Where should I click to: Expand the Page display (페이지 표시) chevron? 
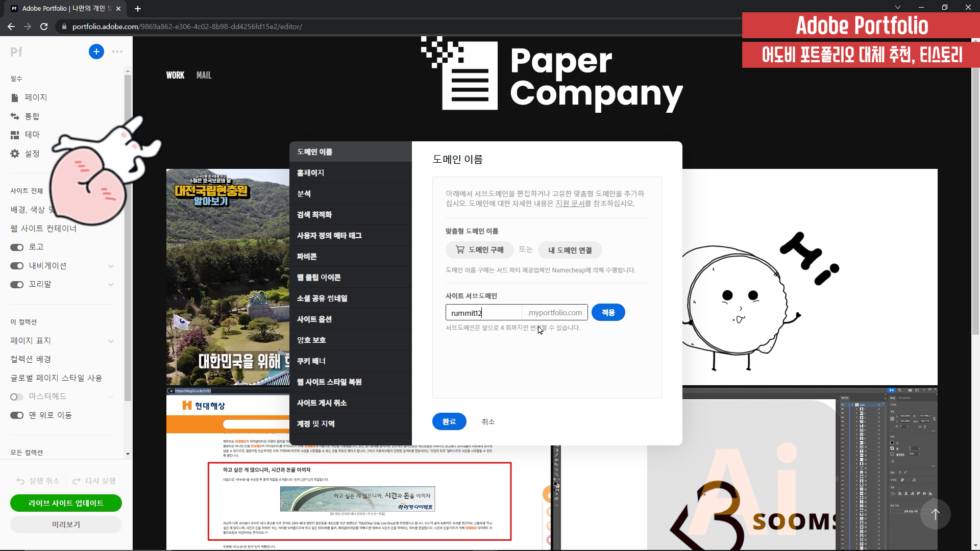point(111,341)
